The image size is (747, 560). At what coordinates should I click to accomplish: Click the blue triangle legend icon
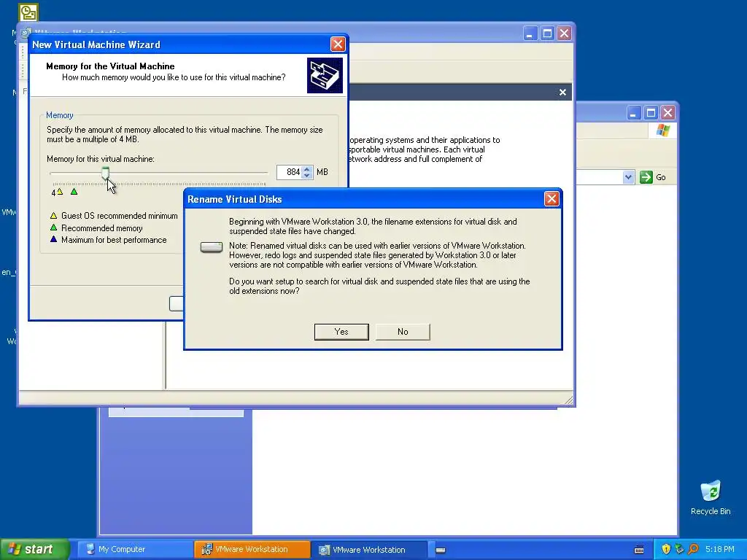click(x=53, y=239)
